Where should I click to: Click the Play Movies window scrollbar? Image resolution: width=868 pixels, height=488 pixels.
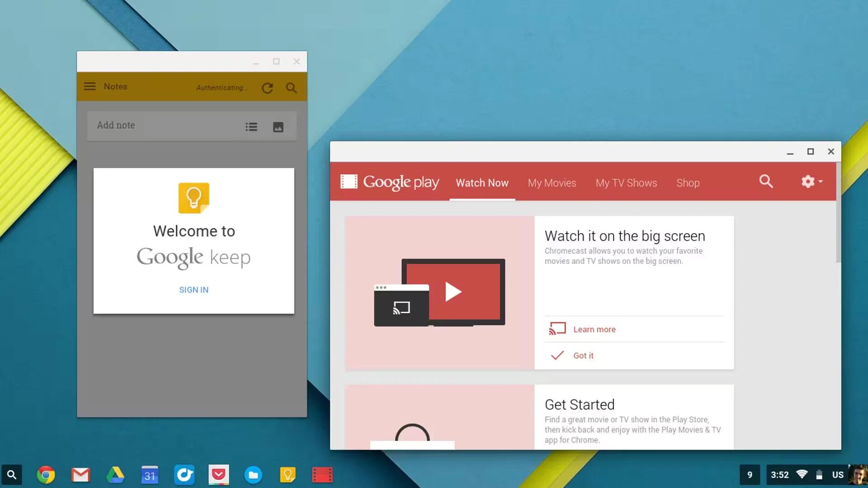tap(838, 212)
